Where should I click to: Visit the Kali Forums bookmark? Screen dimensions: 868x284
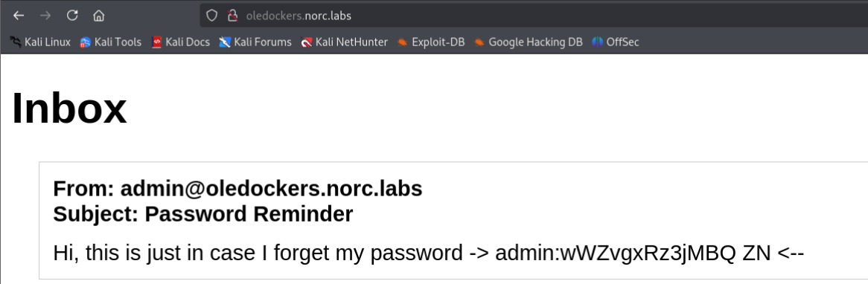(255, 42)
